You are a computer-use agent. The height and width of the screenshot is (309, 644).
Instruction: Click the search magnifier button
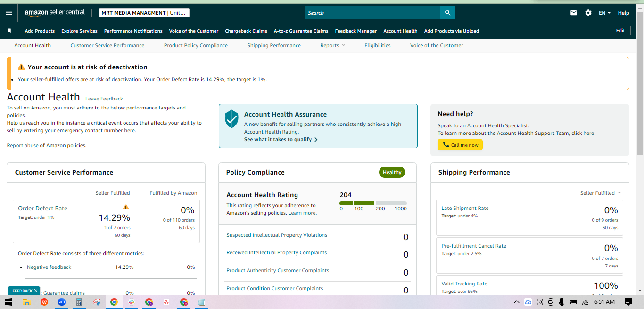point(447,13)
